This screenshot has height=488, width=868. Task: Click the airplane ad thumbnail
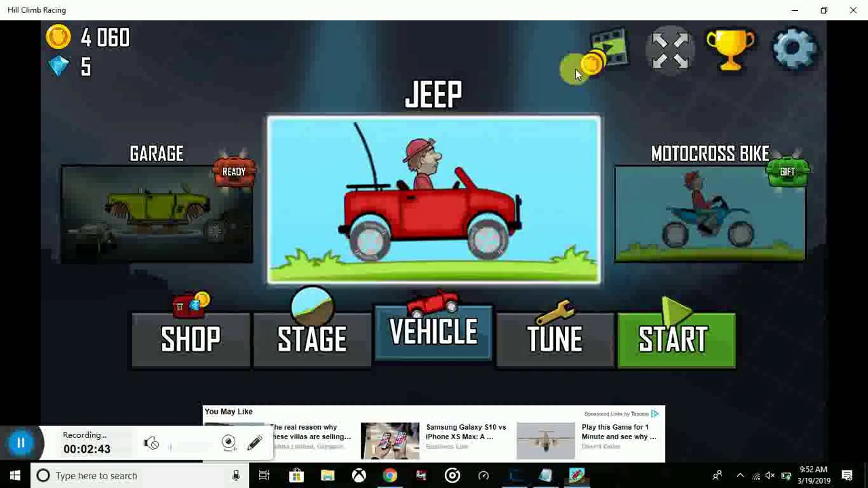click(545, 441)
